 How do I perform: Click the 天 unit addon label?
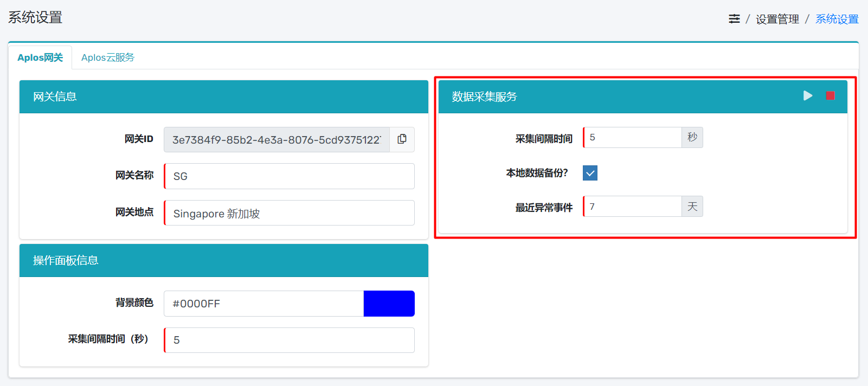692,207
